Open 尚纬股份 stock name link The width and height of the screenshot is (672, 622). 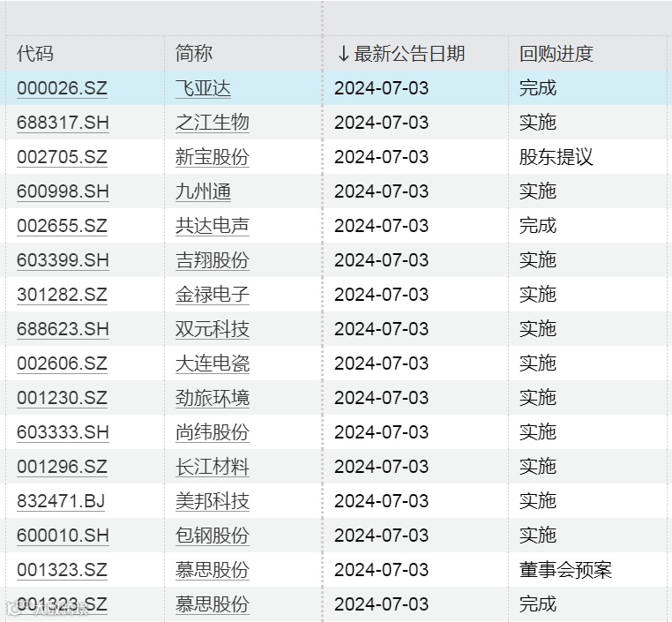[x=213, y=432]
